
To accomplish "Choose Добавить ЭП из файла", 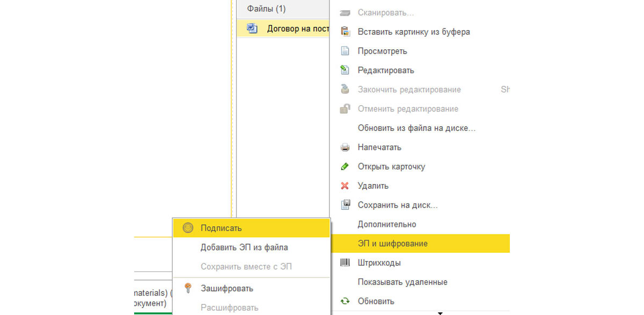I will tap(251, 247).
